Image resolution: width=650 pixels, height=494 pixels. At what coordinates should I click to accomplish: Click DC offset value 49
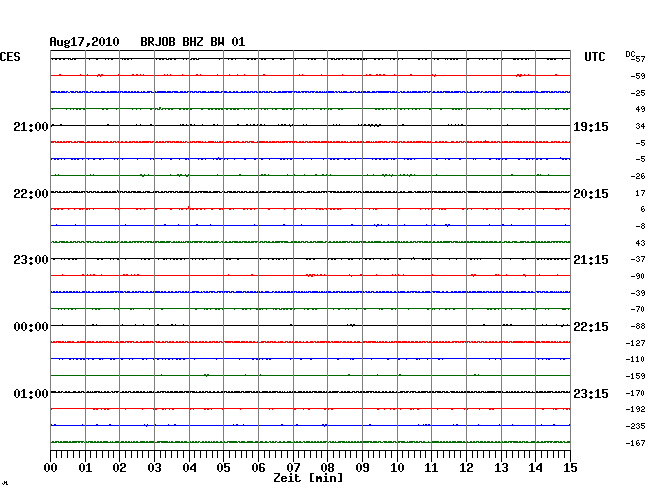(x=640, y=109)
